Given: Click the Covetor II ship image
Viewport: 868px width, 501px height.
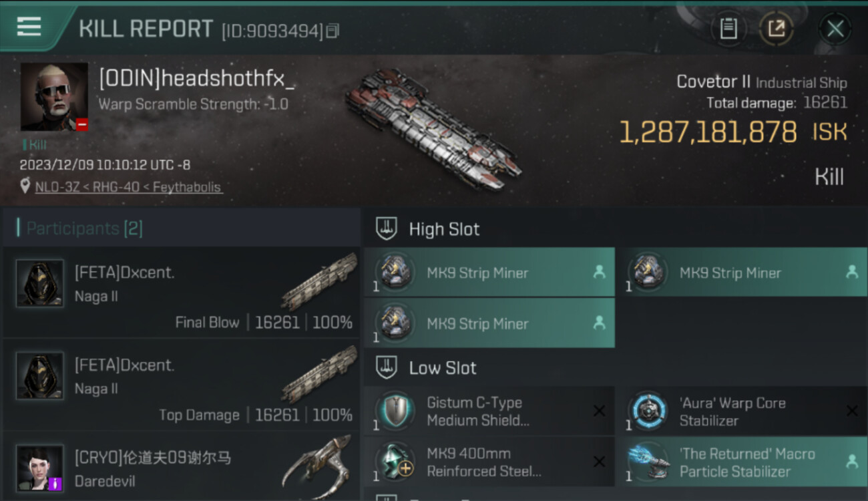Looking at the screenshot, I should (433, 129).
